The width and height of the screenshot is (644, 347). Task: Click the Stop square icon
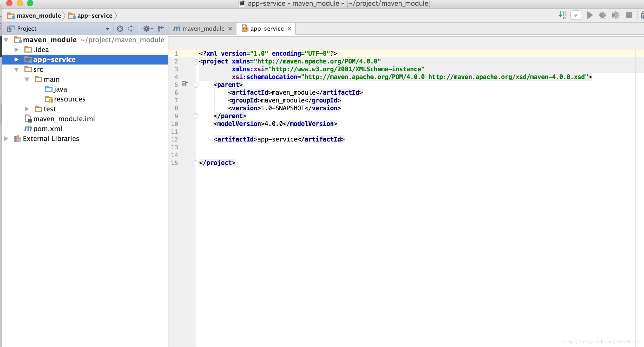629,15
